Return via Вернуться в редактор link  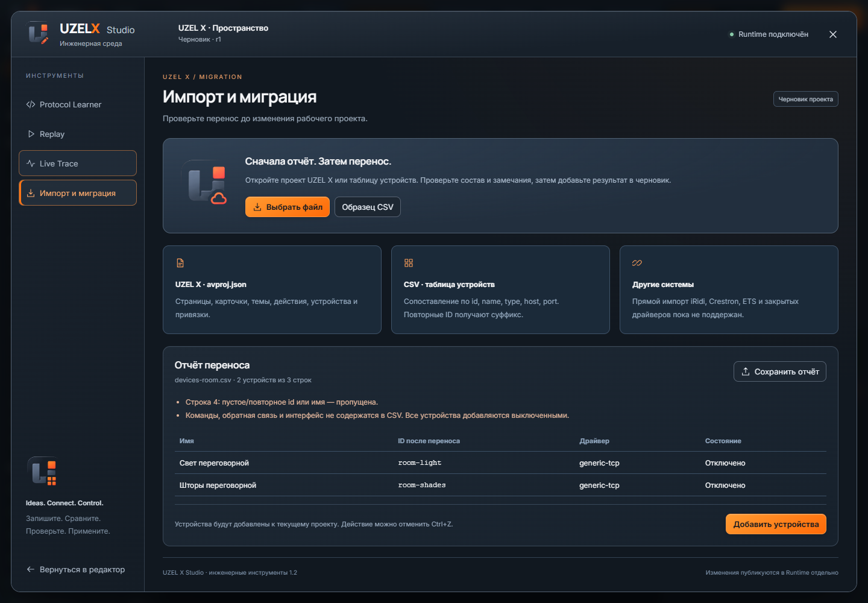click(76, 569)
